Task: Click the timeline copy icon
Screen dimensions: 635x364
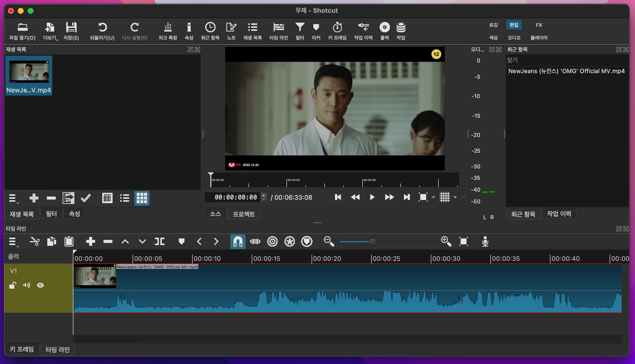Action: coord(51,242)
